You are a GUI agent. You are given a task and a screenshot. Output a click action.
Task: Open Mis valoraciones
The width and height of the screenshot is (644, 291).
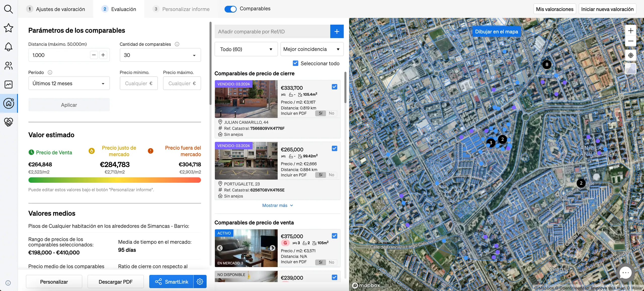tap(555, 9)
